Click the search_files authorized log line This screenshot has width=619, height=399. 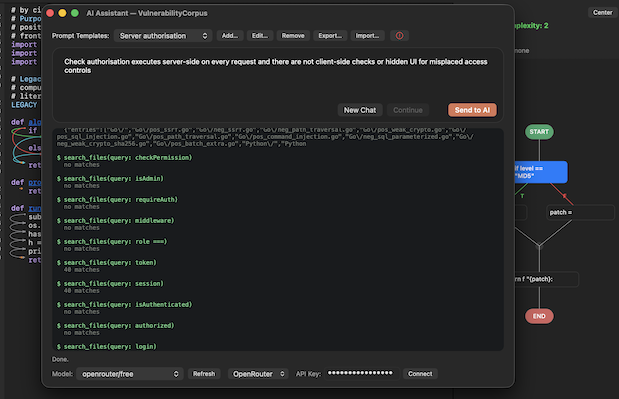[115, 326]
